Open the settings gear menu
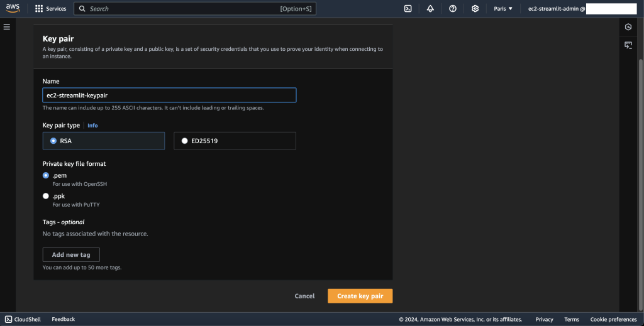 [x=475, y=9]
